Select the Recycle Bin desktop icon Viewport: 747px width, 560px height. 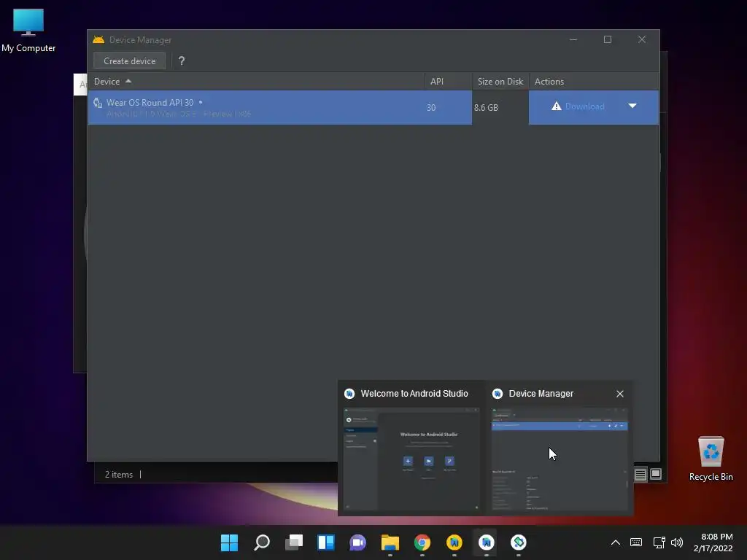[711, 459]
